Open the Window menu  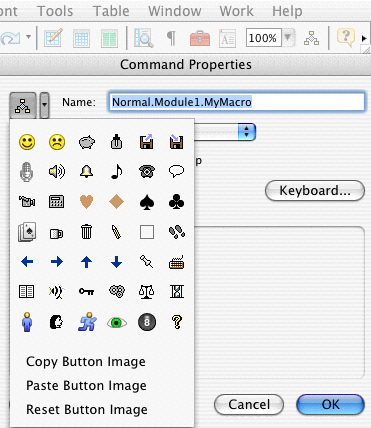(175, 11)
